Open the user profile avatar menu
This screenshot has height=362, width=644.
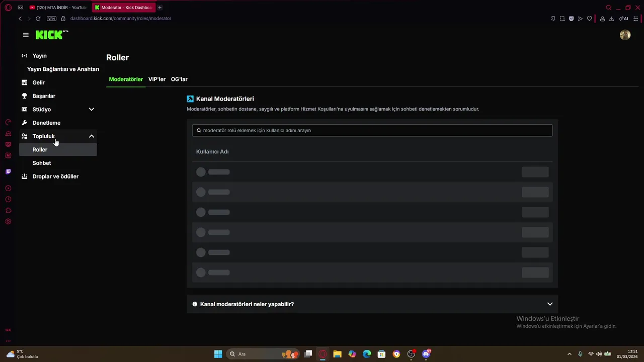point(625,35)
